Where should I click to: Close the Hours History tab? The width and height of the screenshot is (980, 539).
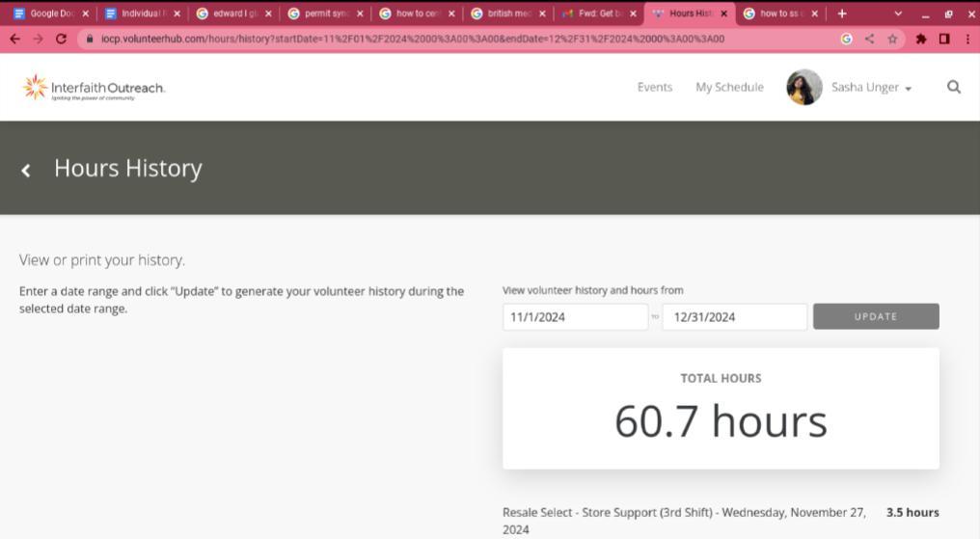(x=723, y=13)
